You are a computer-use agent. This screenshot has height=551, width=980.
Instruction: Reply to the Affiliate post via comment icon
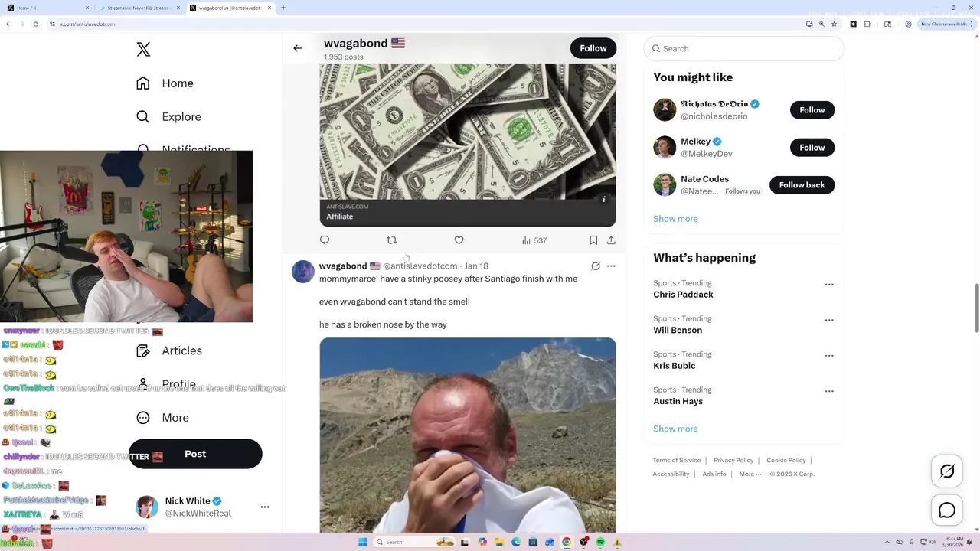click(325, 240)
